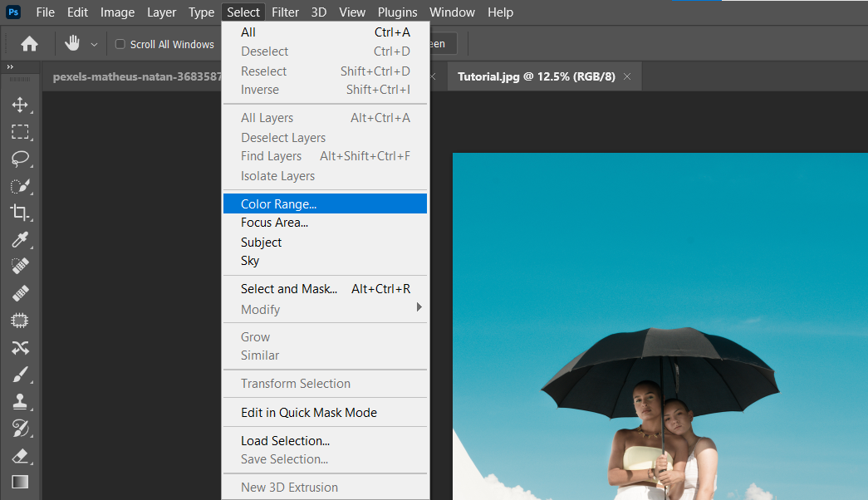
Task: Select the Eyedropper tool
Action: point(20,241)
